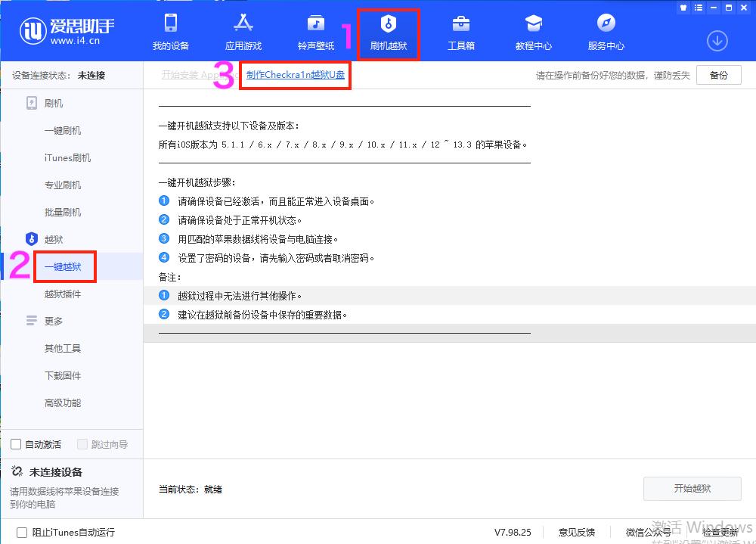The image size is (756, 544).
Task: Switch to 越狱插件 in sidebar
Action: click(65, 294)
